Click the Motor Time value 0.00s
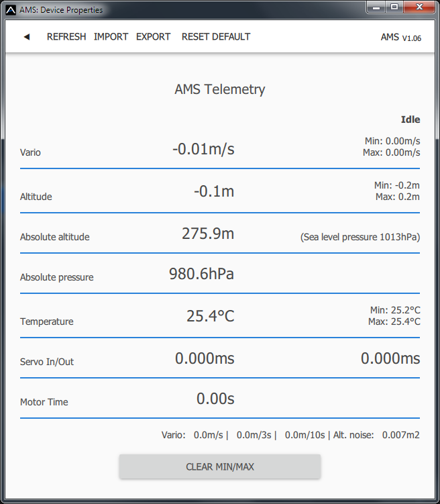The width and height of the screenshot is (440, 504). [215, 399]
